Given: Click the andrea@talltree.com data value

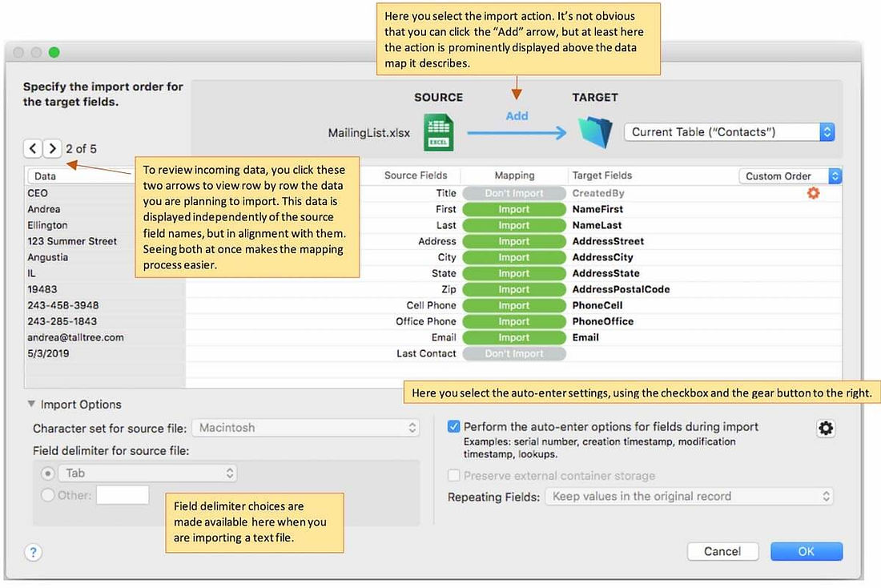Looking at the screenshot, I should (x=75, y=337).
